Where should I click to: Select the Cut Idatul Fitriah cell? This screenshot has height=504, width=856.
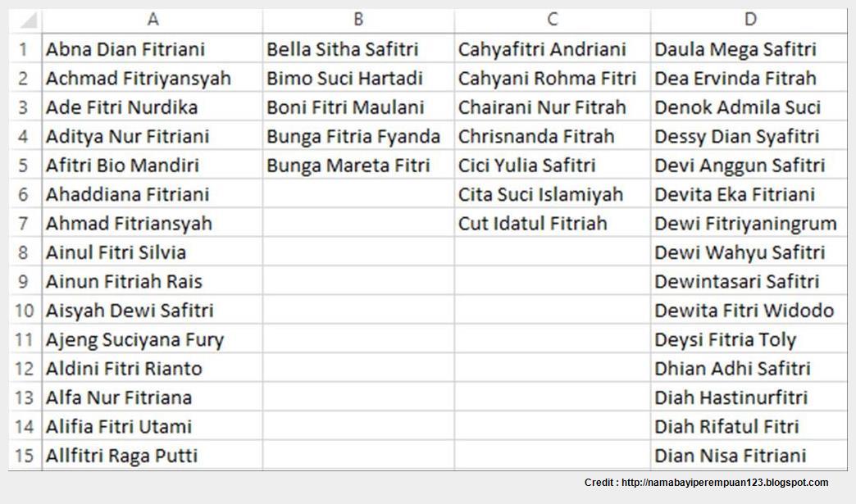tap(553, 223)
